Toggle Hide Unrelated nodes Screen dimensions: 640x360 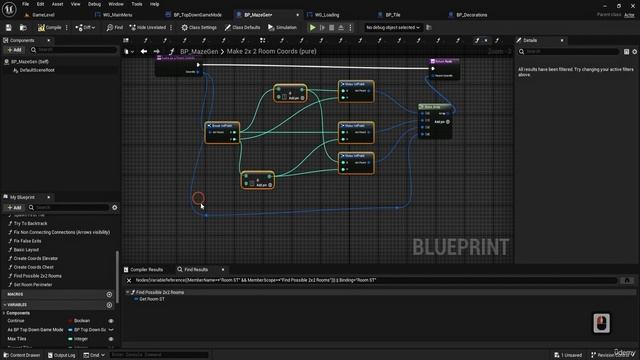pos(148,27)
